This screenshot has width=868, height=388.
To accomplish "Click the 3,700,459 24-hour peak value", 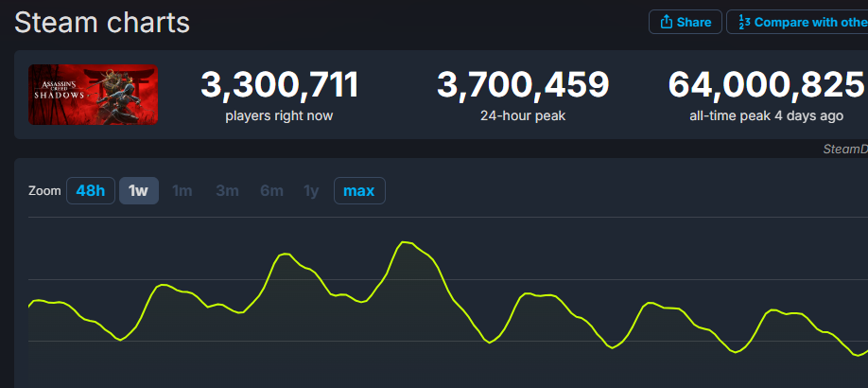I will [523, 85].
